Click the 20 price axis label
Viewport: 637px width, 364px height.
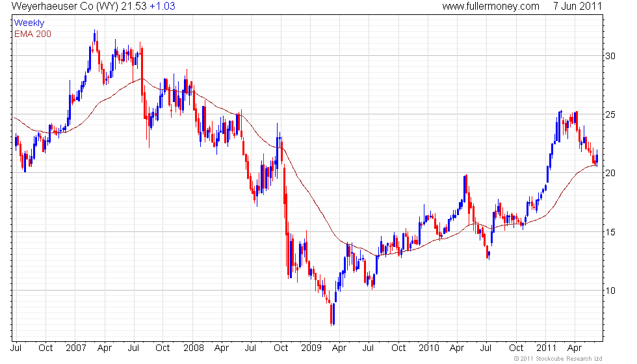point(610,173)
